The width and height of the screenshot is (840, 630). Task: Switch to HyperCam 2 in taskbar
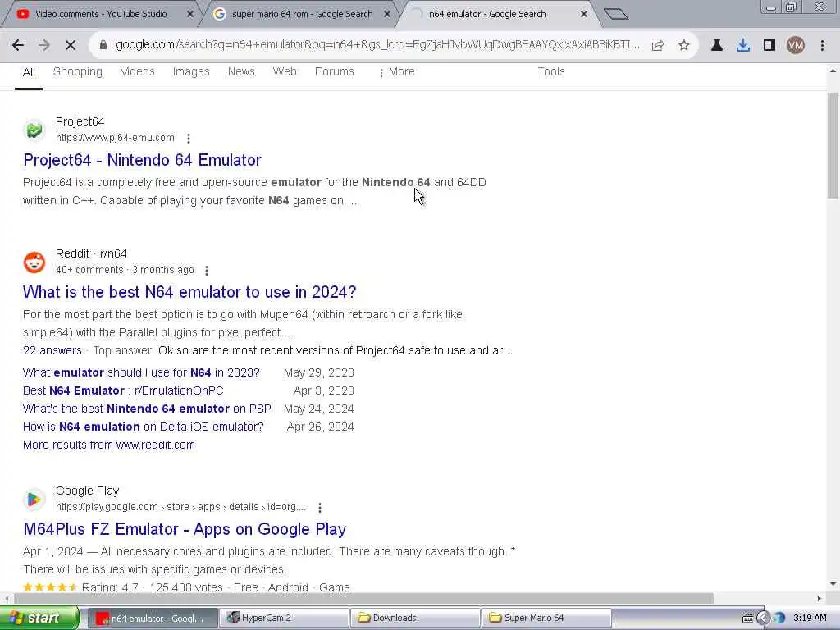[284, 619]
